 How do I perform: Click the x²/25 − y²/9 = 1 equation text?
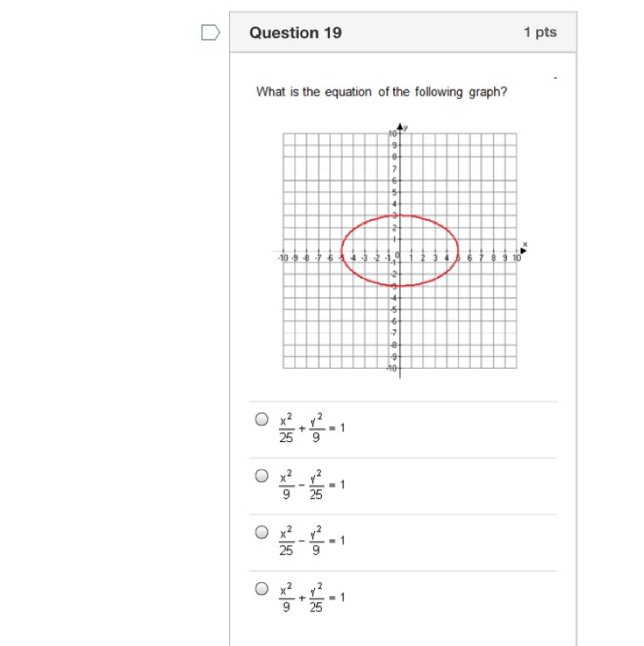(312, 541)
